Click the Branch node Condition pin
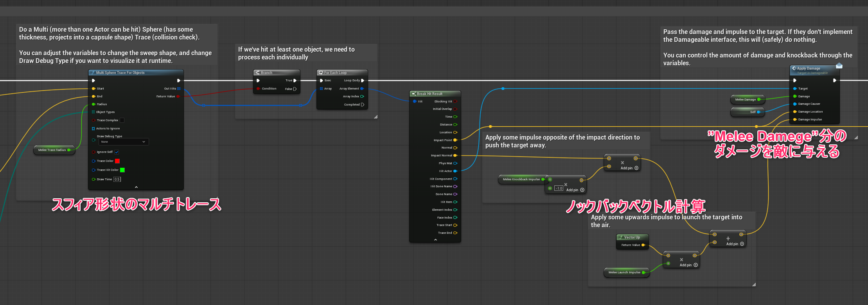Viewport: 868px width, 305px height. [258, 89]
